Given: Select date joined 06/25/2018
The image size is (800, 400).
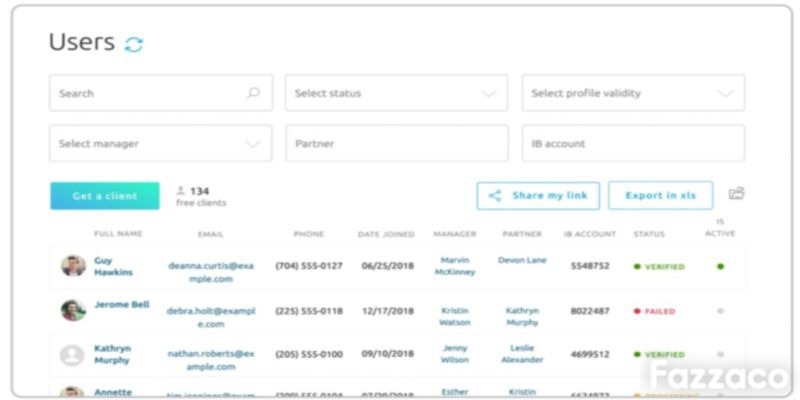Looking at the screenshot, I should click(388, 266).
